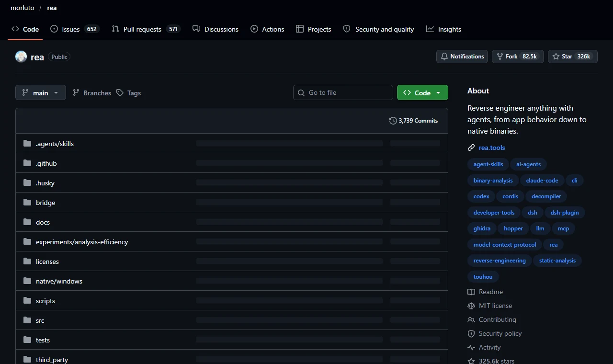
Task: Click the ghidra topic tag
Action: coord(482,228)
